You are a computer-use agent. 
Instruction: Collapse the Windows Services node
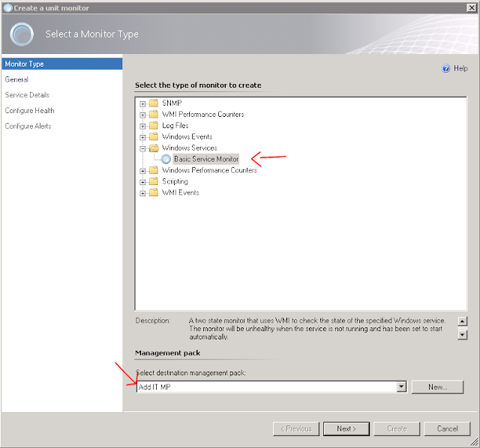142,148
